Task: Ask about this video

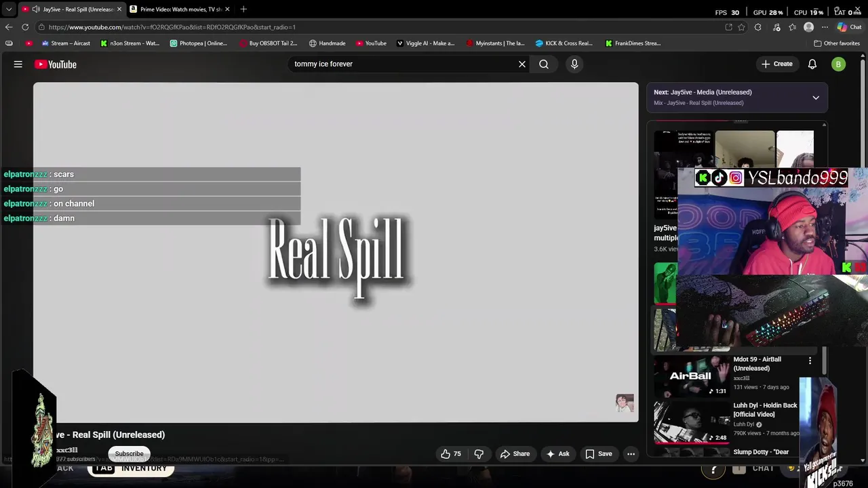Action: click(x=557, y=453)
